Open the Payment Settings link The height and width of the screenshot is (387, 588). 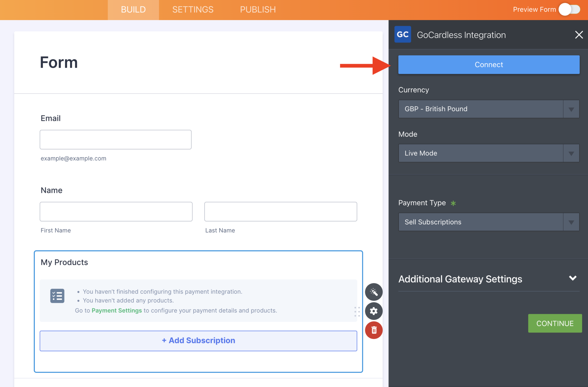[x=117, y=310]
